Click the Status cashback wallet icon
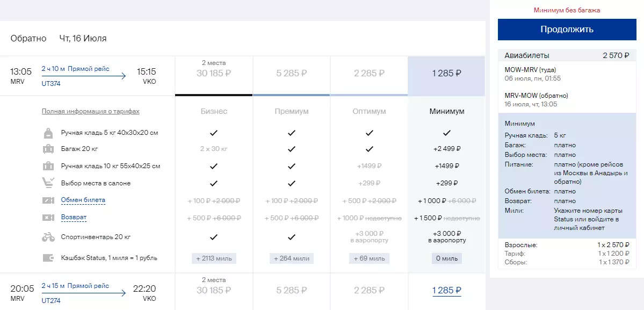 [48, 258]
